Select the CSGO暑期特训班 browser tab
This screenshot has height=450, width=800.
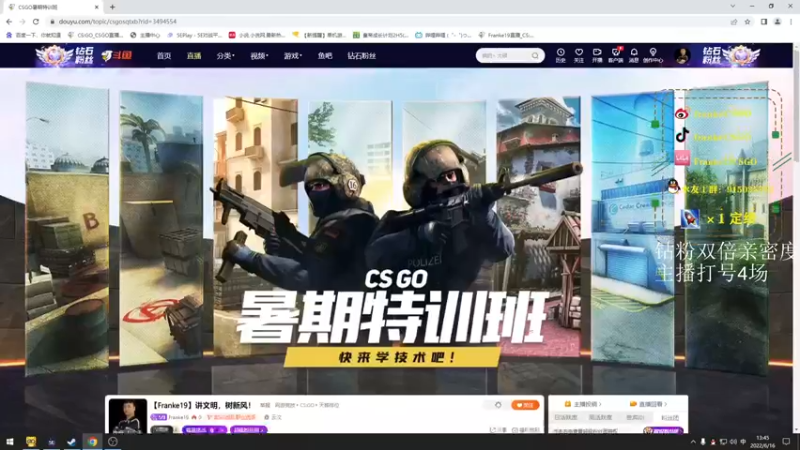(51, 7)
